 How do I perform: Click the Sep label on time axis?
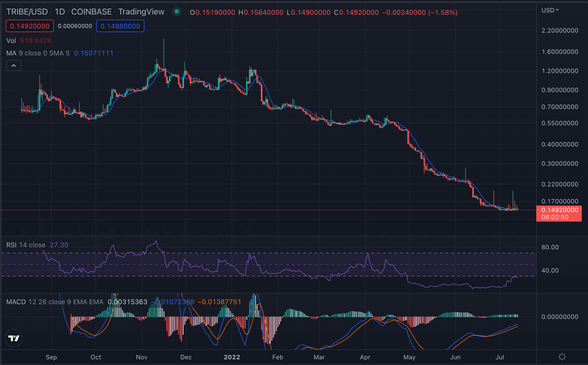pyautogui.click(x=51, y=357)
